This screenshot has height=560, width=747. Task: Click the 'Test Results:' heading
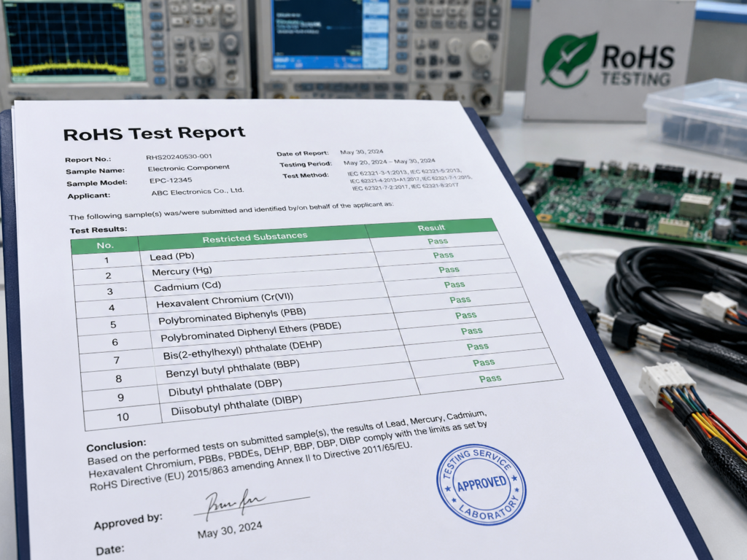pos(98,230)
